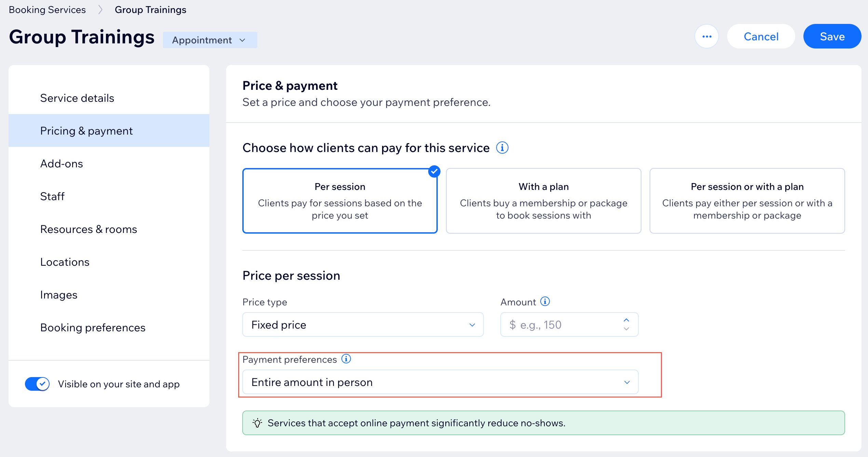Expand the Price type dropdown
Screen dimensions: 868x457
click(363, 325)
